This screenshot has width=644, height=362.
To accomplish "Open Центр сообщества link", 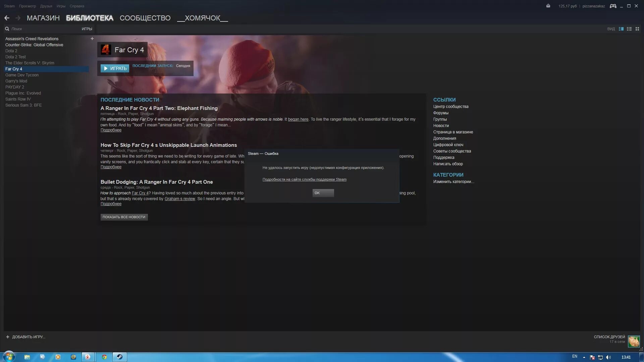I will [451, 107].
